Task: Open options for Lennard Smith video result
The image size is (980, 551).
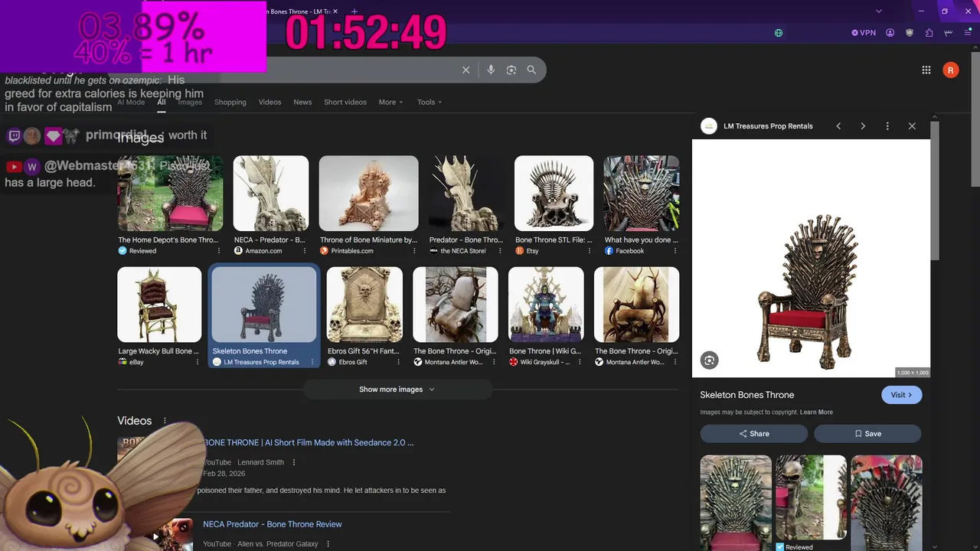Action: coord(294,462)
